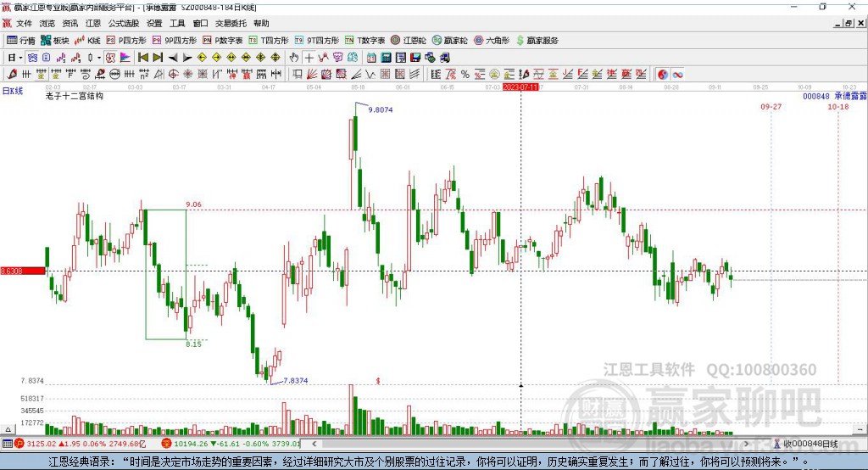
Task: Restore the inner chart window
Action: 848,23
